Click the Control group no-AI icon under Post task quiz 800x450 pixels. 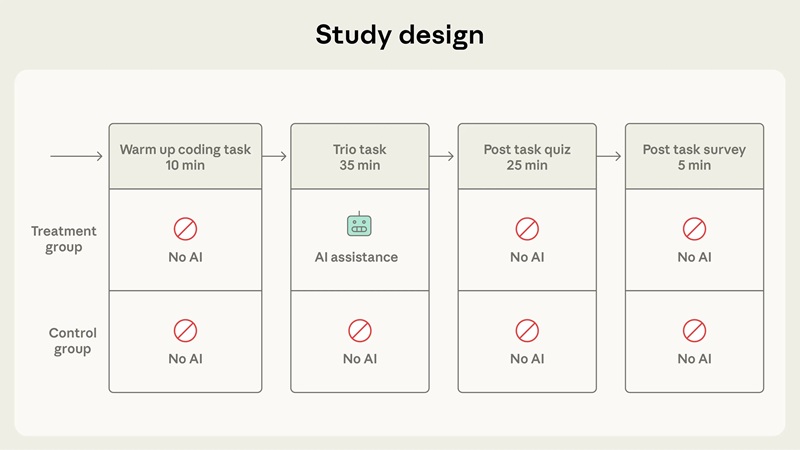click(527, 331)
